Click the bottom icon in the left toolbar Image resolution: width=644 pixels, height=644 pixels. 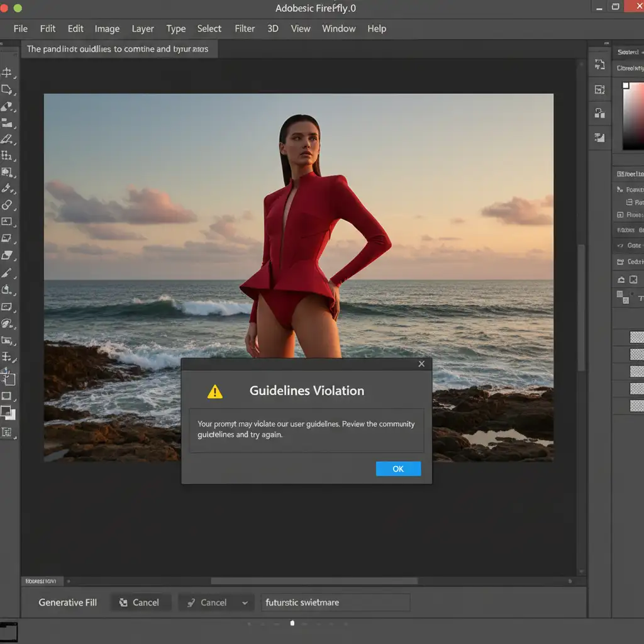8,432
